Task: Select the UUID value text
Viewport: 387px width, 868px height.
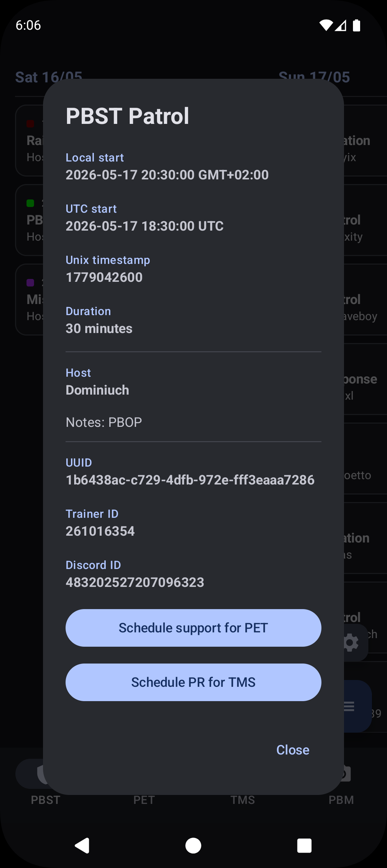Action: 190,480
